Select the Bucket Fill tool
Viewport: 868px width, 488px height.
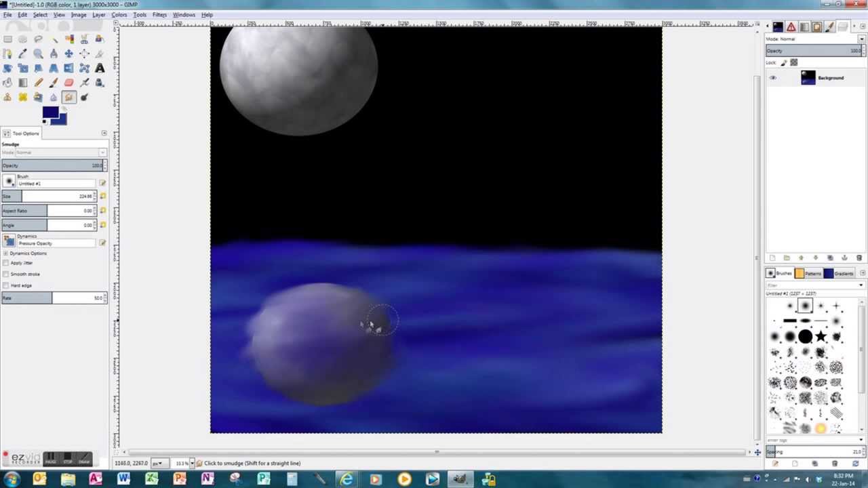pos(7,82)
